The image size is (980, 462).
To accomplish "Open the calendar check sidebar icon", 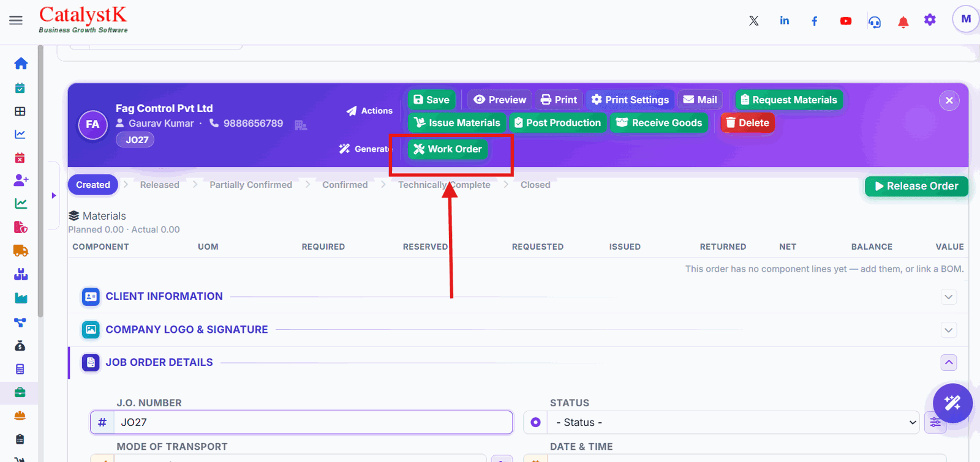I will click(20, 88).
